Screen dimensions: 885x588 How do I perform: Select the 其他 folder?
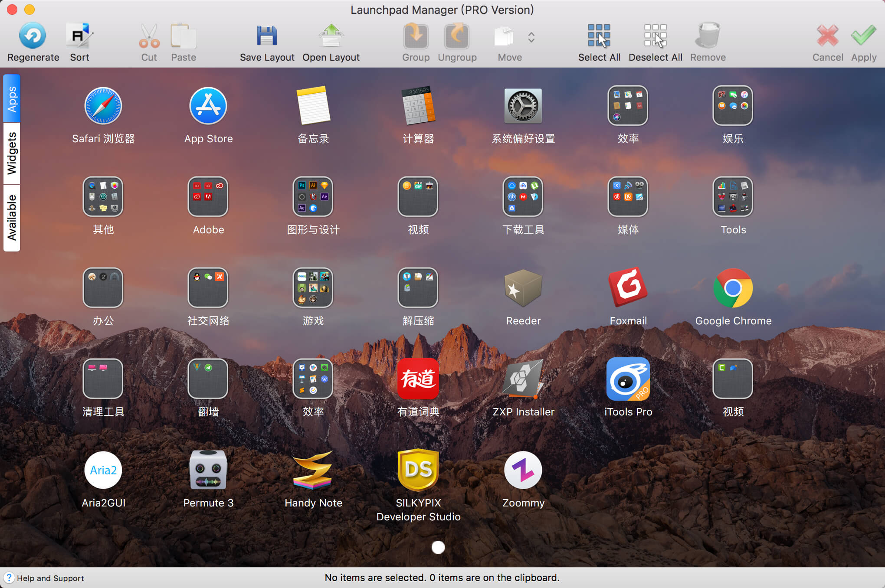[103, 197]
